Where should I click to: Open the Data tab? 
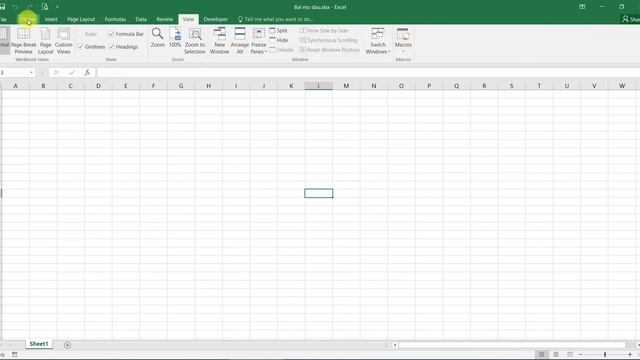[x=141, y=19]
